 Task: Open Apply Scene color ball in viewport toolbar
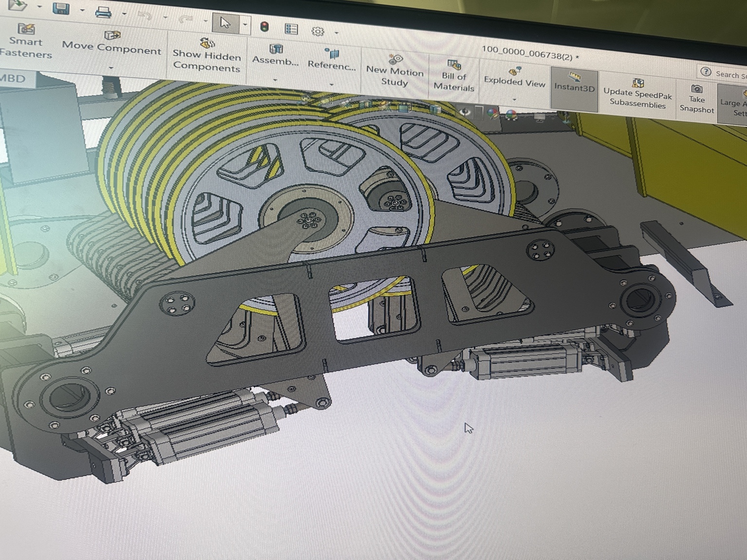(x=511, y=115)
